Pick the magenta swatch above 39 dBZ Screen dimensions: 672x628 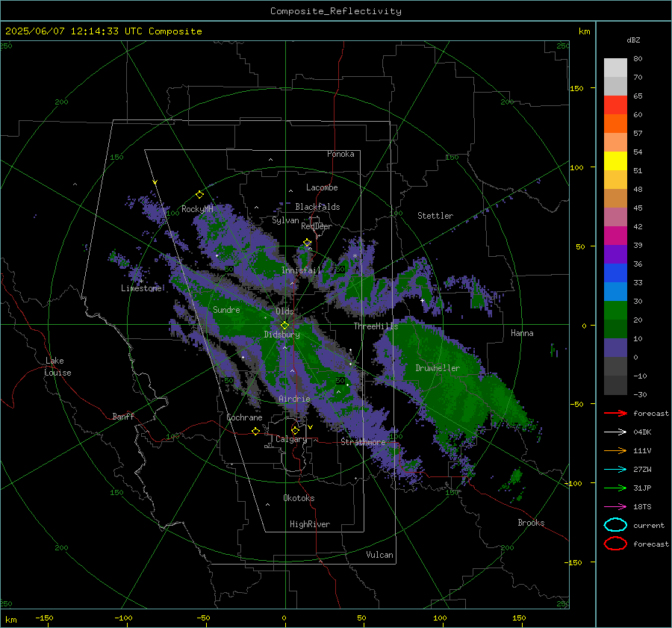[615, 236]
